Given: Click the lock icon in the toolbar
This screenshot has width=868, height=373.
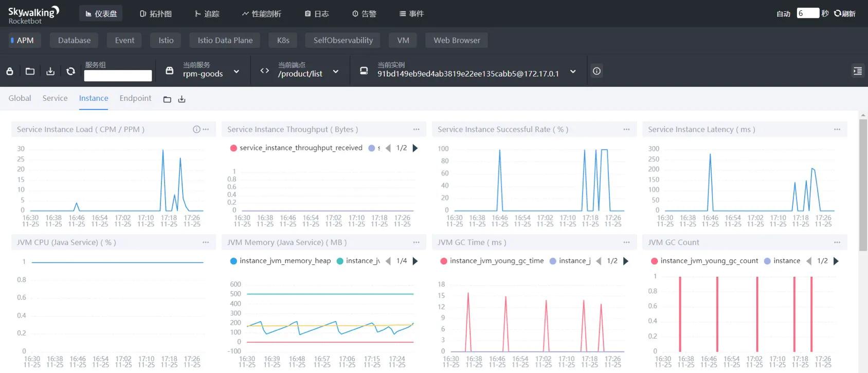Looking at the screenshot, I should [10, 71].
